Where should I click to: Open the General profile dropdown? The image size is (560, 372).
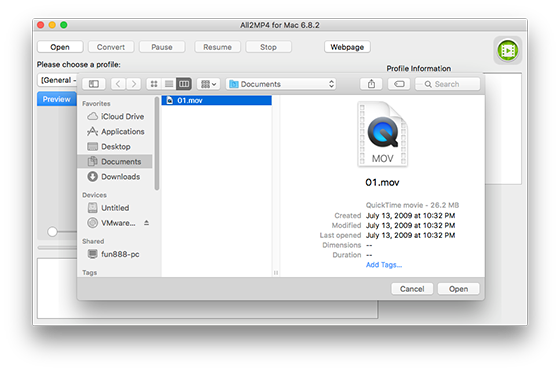(x=57, y=80)
